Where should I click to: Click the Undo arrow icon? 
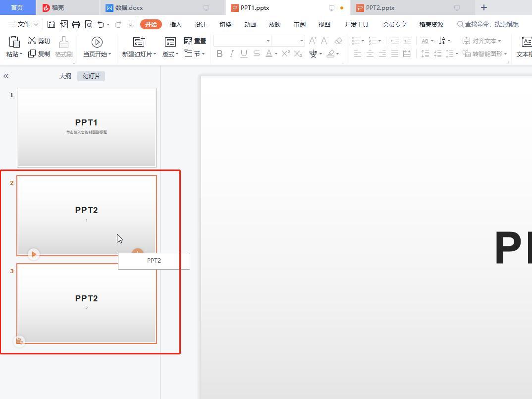[x=101, y=24]
